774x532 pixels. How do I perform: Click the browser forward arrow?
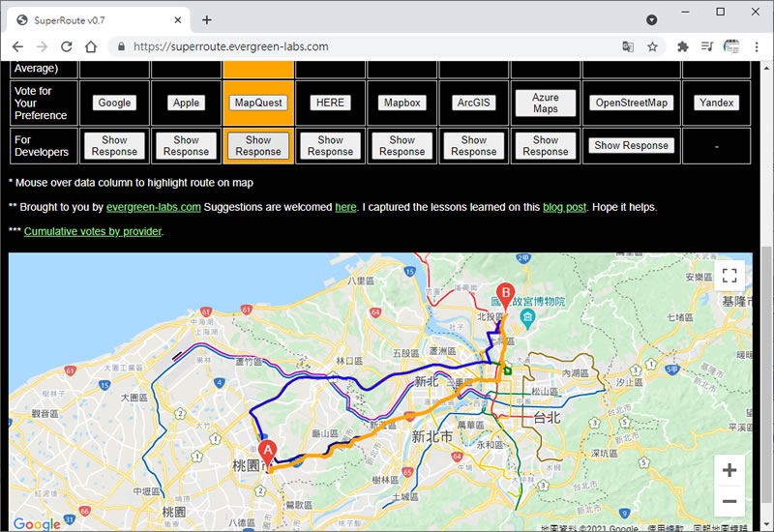[x=42, y=46]
